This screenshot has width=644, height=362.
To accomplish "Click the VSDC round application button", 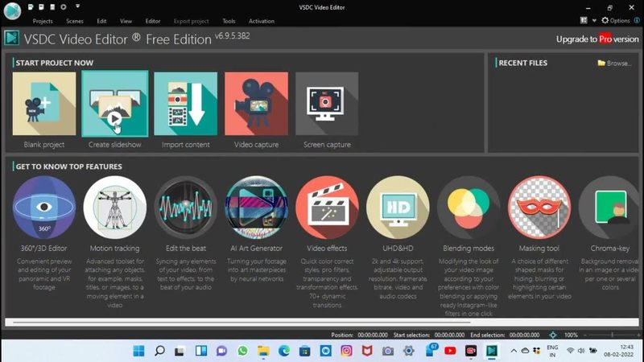I will click(12, 10).
